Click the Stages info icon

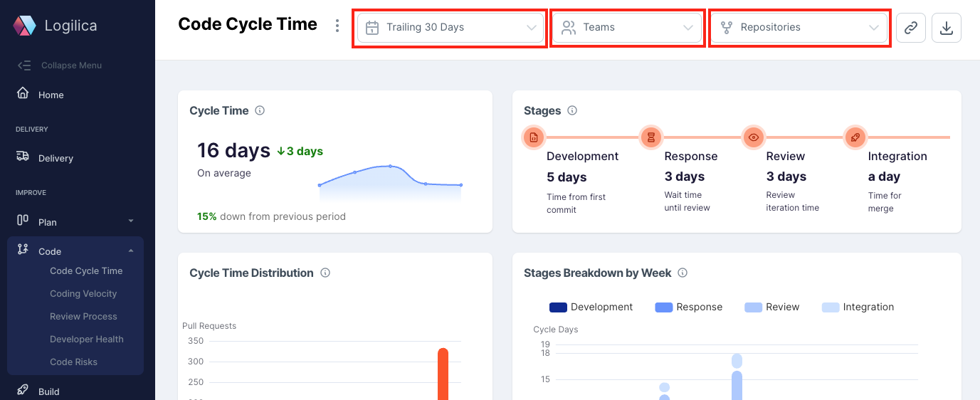572,110
